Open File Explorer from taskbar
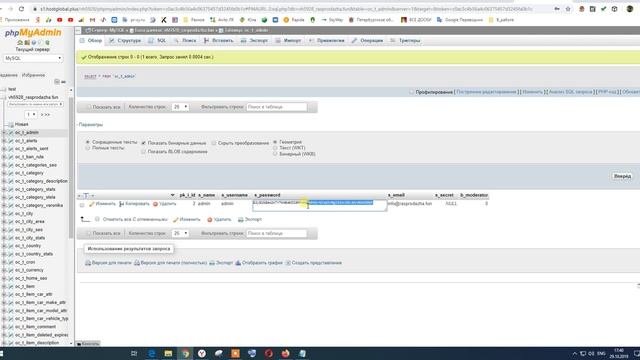The height and width of the screenshot is (360, 640). [x=168, y=353]
